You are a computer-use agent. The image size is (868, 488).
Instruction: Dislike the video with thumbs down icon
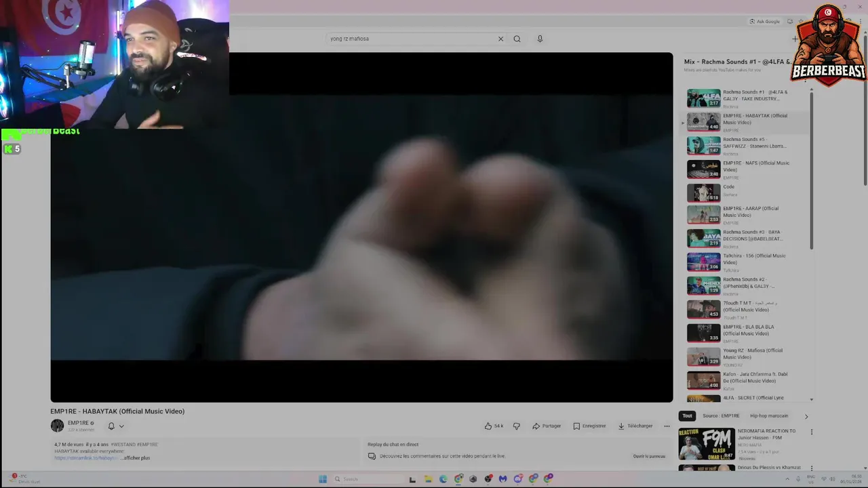(516, 426)
